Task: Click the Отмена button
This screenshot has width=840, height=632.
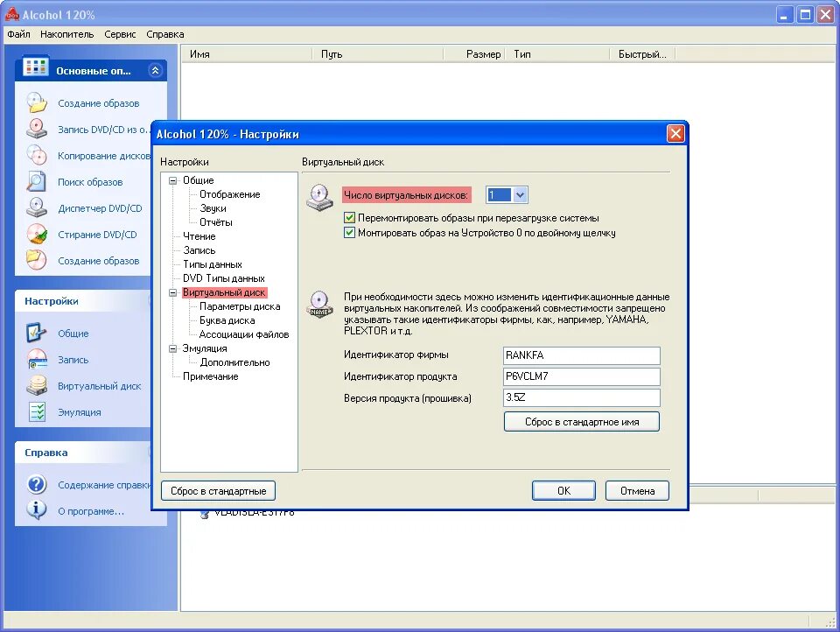Action: coord(637,491)
